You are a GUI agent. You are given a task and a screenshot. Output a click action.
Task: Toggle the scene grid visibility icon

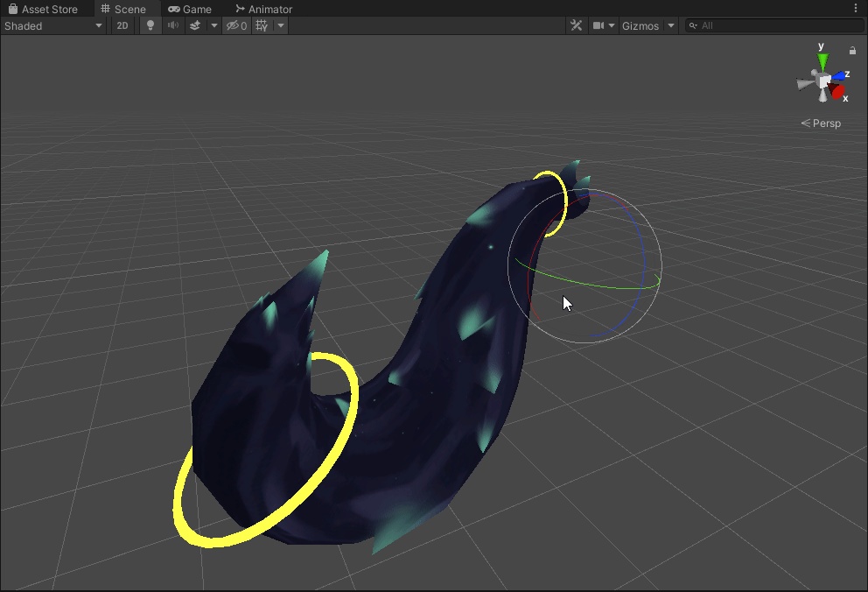(x=260, y=25)
